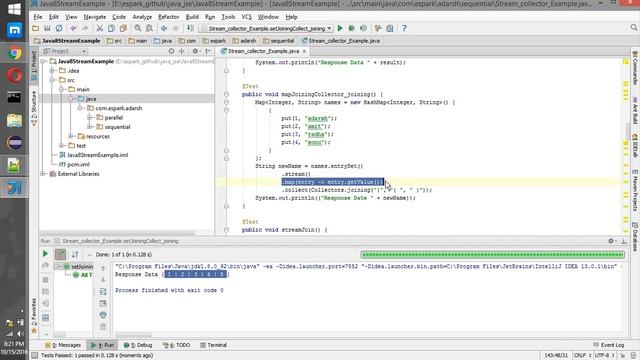Click the Find magnifier icon
Screen dimensions: 640x360
pos(138,28)
